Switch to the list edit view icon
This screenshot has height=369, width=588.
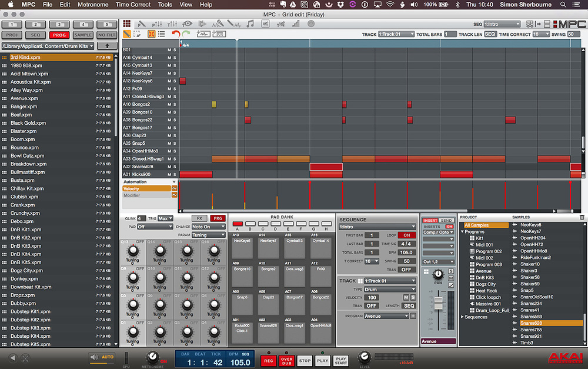(x=162, y=34)
